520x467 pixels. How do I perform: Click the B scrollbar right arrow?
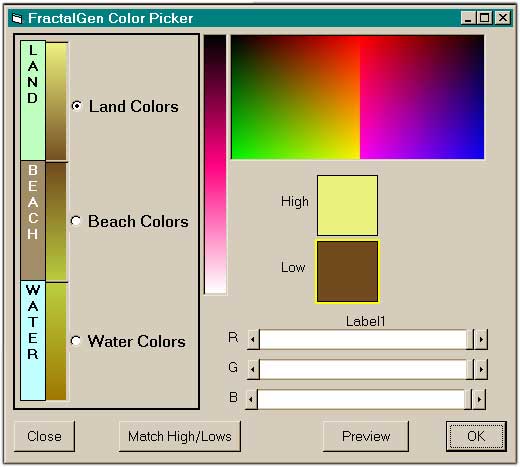coord(479,399)
